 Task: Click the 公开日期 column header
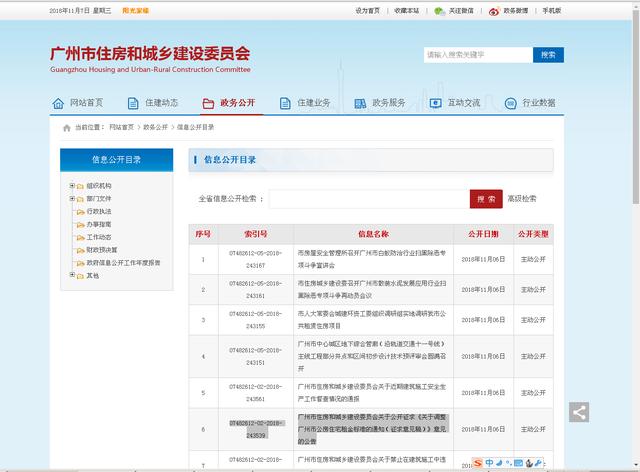pyautogui.click(x=483, y=234)
